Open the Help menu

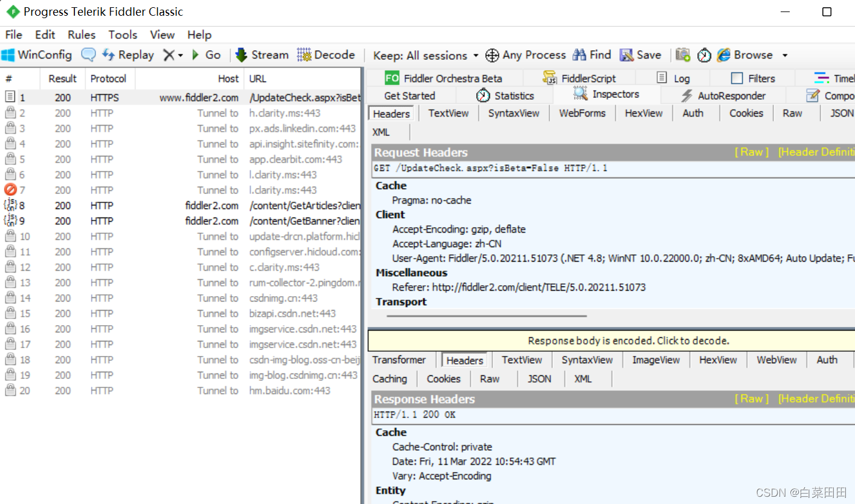199,34
